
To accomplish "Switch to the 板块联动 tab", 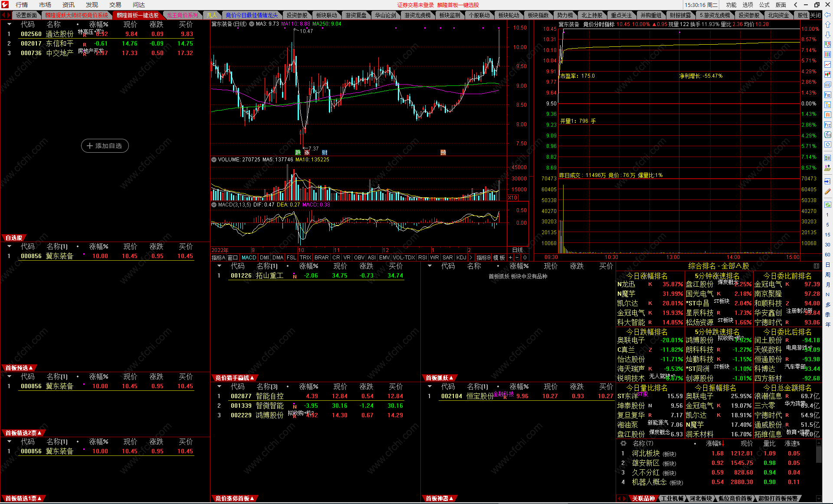I will pyautogui.click(x=326, y=15).
